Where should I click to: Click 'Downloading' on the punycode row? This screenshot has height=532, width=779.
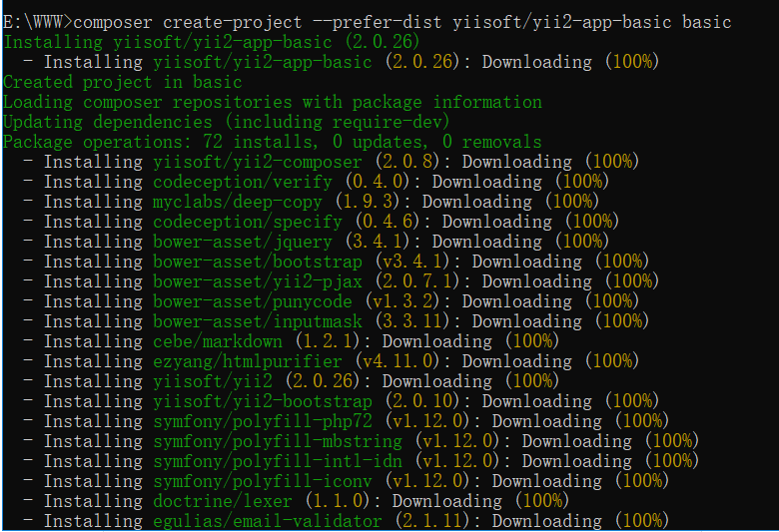[517, 301]
